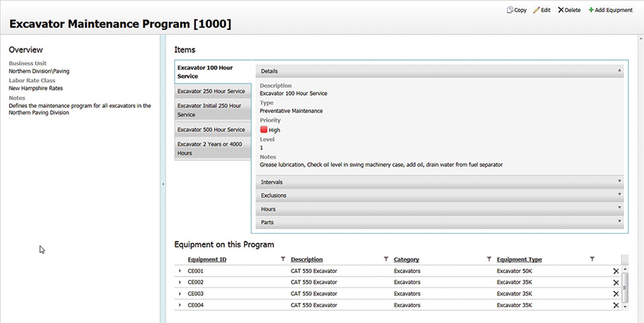Click the green Add Equipment plus icon

[591, 10]
